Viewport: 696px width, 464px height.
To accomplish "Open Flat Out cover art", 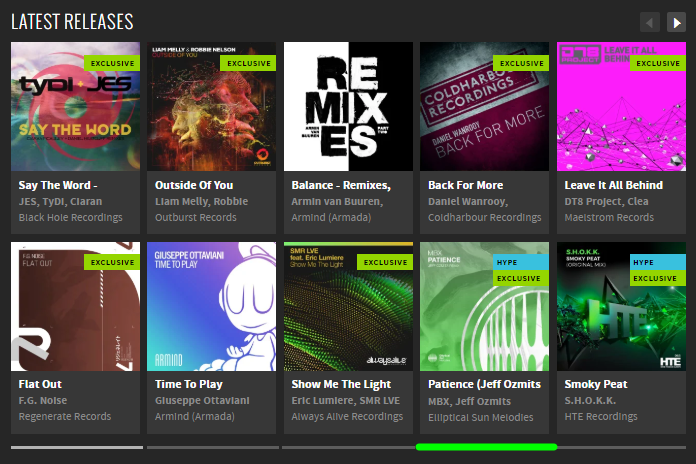I will coord(75,306).
